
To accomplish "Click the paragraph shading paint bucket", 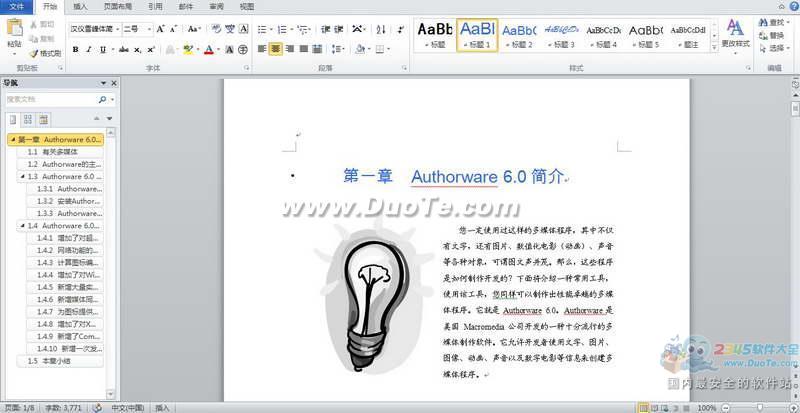I will coord(360,49).
